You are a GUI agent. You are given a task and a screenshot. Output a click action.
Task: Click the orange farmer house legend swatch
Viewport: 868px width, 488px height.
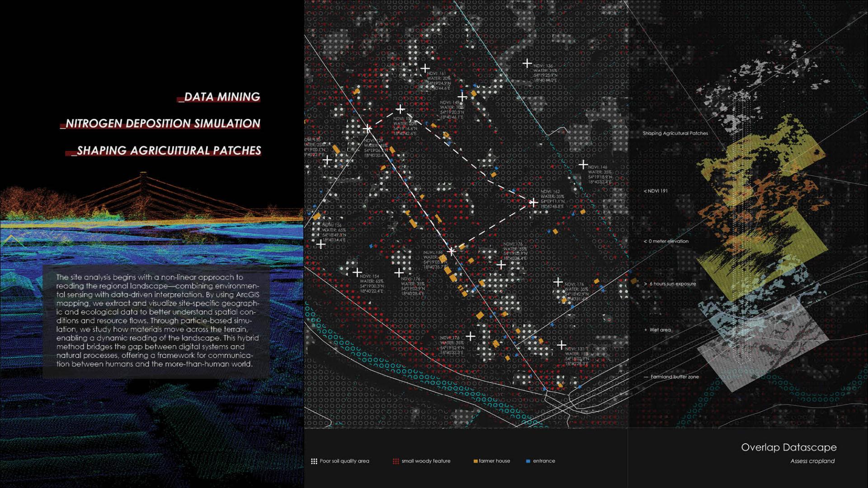click(x=475, y=461)
